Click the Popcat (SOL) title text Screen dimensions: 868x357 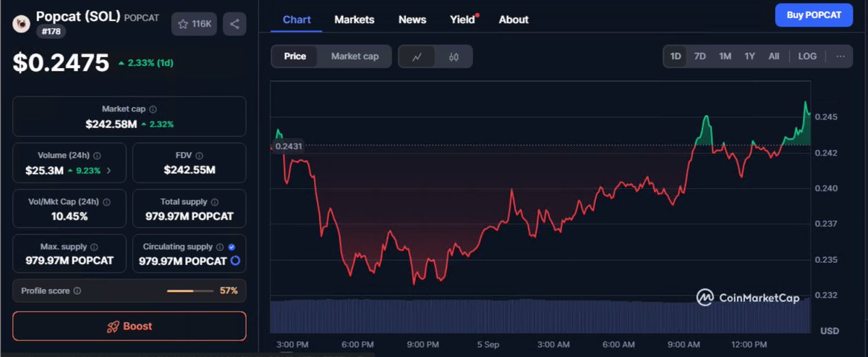click(78, 16)
